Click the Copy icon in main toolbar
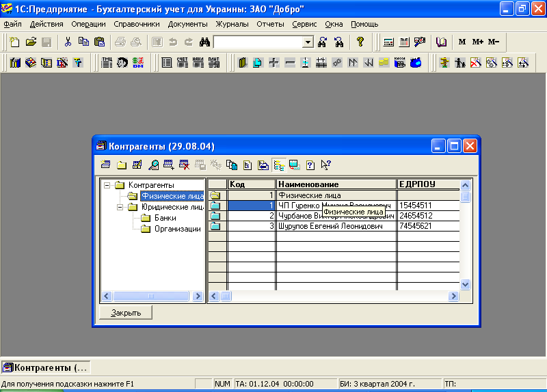The image size is (547, 392). point(83,42)
